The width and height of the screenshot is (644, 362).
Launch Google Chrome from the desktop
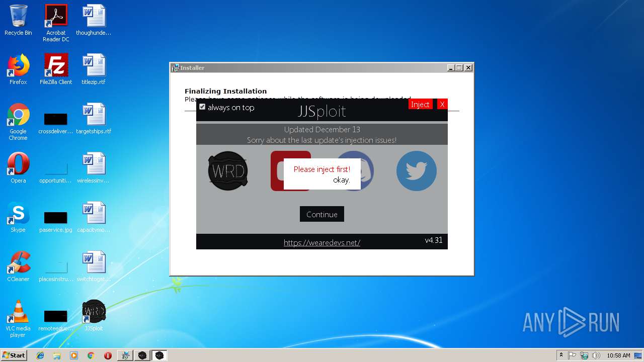coord(18,122)
